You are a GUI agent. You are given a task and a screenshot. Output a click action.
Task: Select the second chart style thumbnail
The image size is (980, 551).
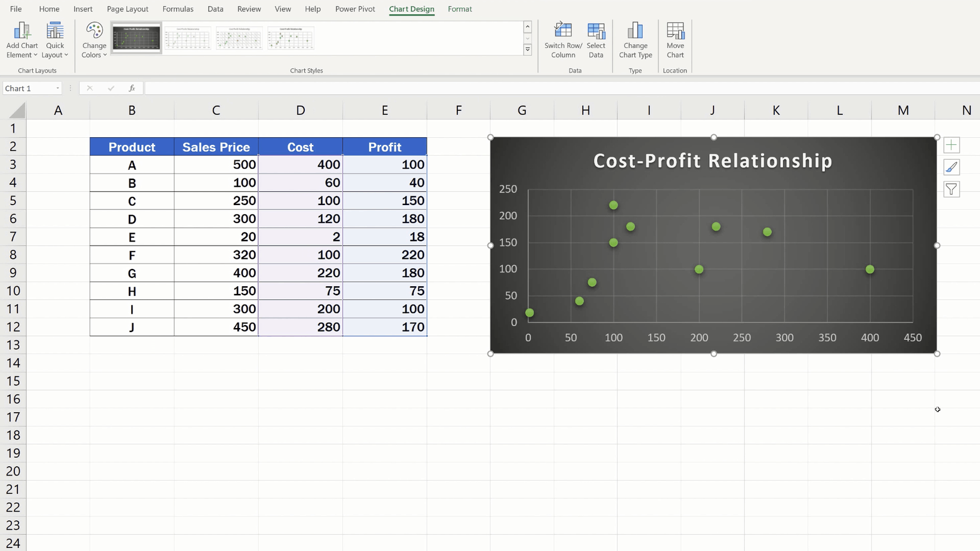pos(187,38)
